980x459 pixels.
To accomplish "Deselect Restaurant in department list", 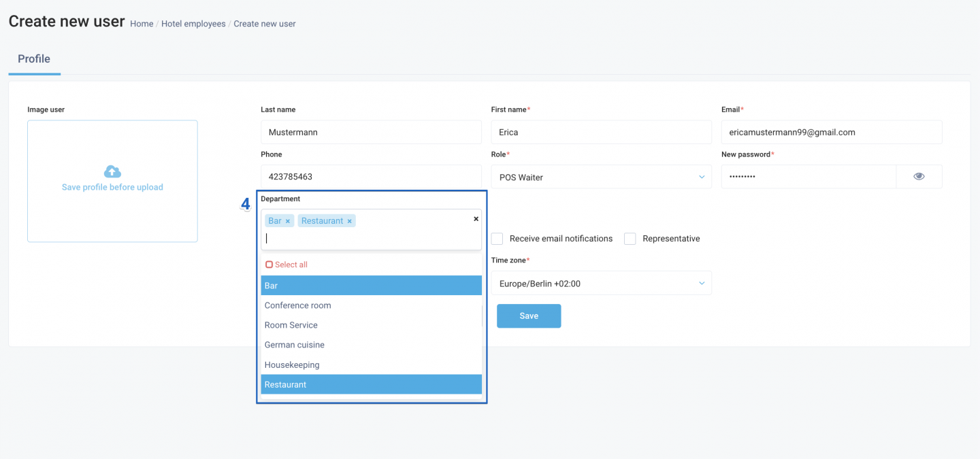I will pyautogui.click(x=372, y=384).
